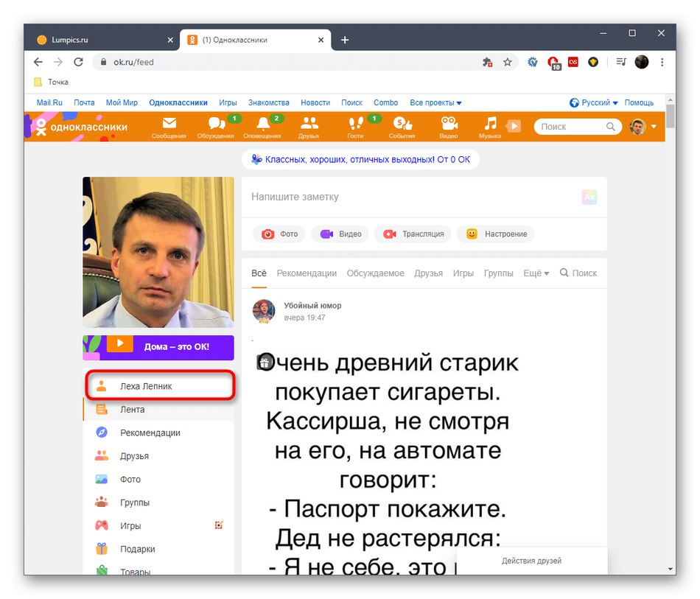Viewport: 700px width, 599px height.
Task: Start a Трансляция broadcast
Action: [x=413, y=234]
